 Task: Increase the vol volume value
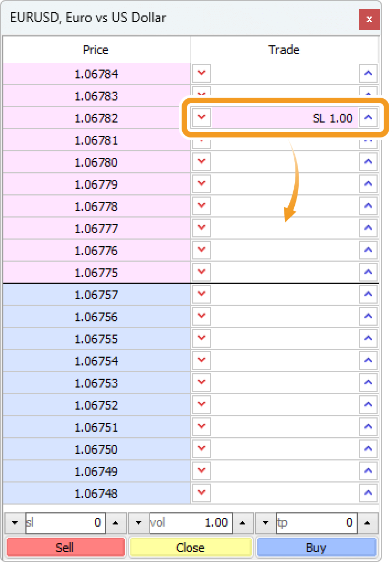(x=242, y=523)
